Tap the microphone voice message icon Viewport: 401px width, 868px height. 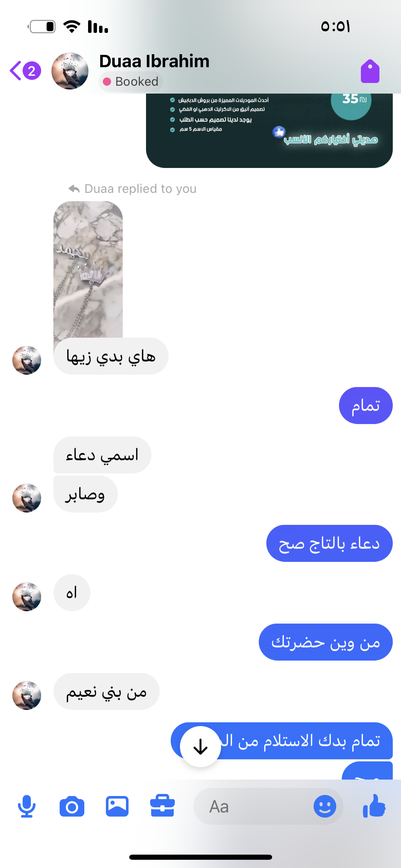tap(27, 806)
